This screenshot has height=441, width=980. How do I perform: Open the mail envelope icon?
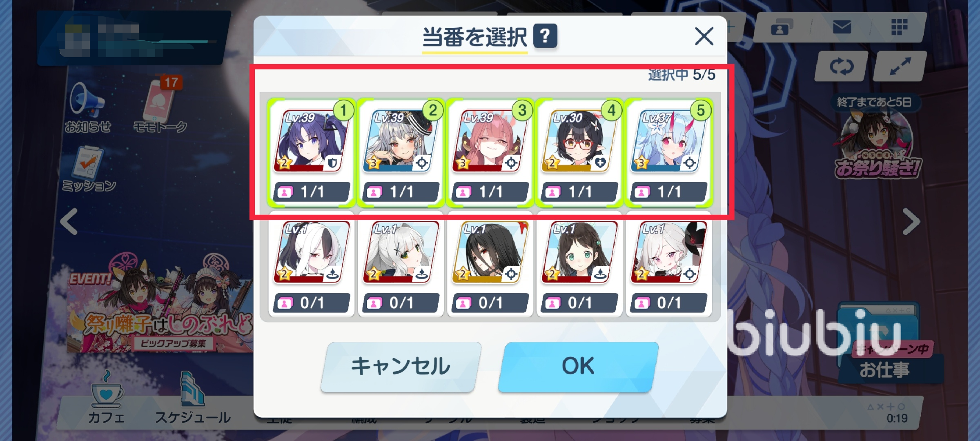click(x=842, y=27)
